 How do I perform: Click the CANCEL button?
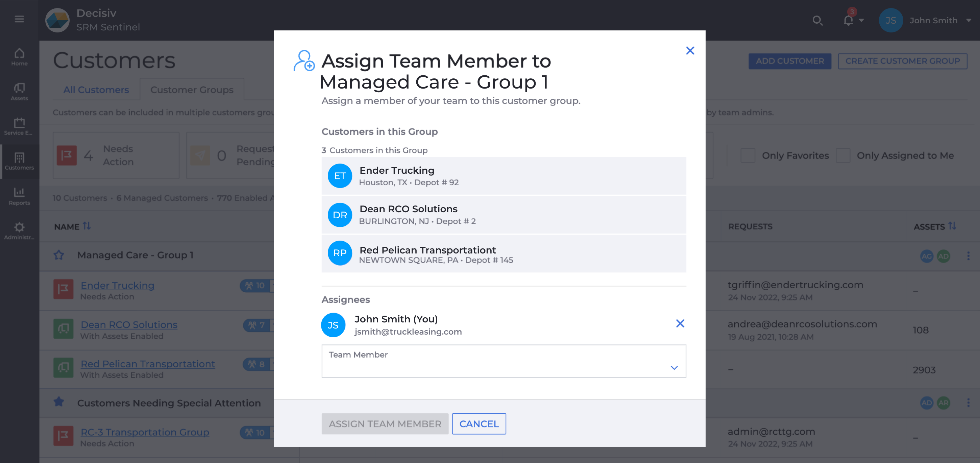(479, 423)
